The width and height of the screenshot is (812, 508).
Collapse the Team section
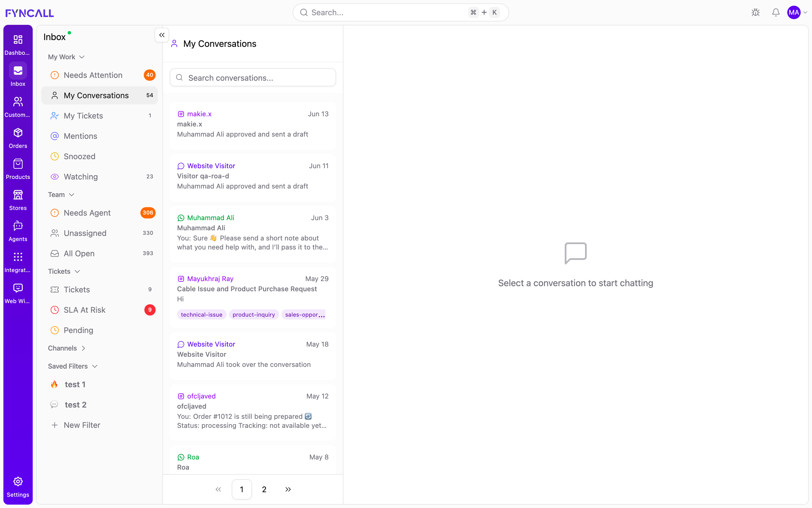pos(61,194)
